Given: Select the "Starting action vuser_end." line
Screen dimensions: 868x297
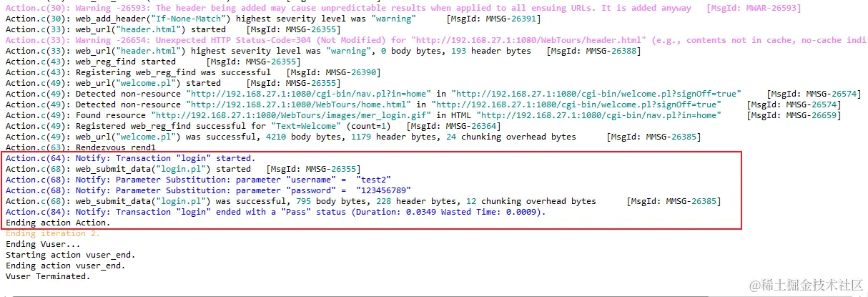Looking at the screenshot, I should (x=71, y=255).
